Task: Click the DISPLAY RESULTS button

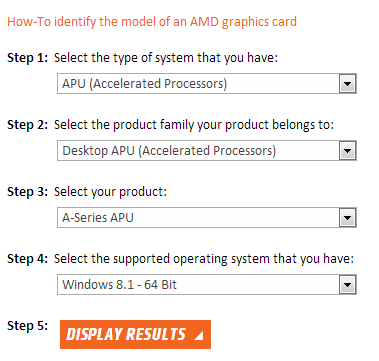Action: click(135, 334)
